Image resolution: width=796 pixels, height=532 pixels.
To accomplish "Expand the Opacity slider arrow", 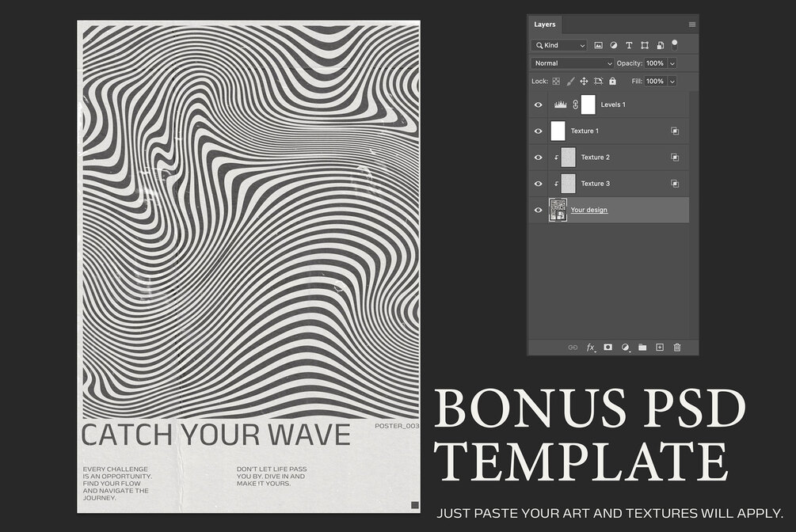I will tap(672, 63).
